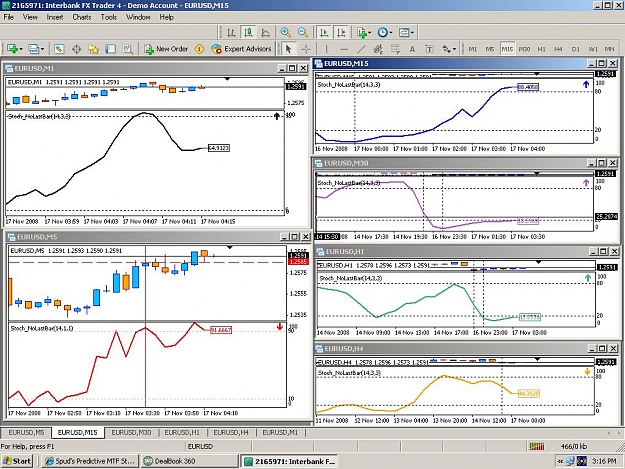The width and height of the screenshot is (625, 469).
Task: Click the yellow diamond alert icon
Action: 199,49
